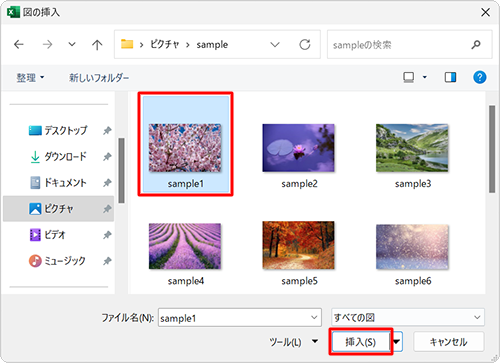Expand the 挿入 split button arrow
The image size is (500, 363).
tap(397, 342)
